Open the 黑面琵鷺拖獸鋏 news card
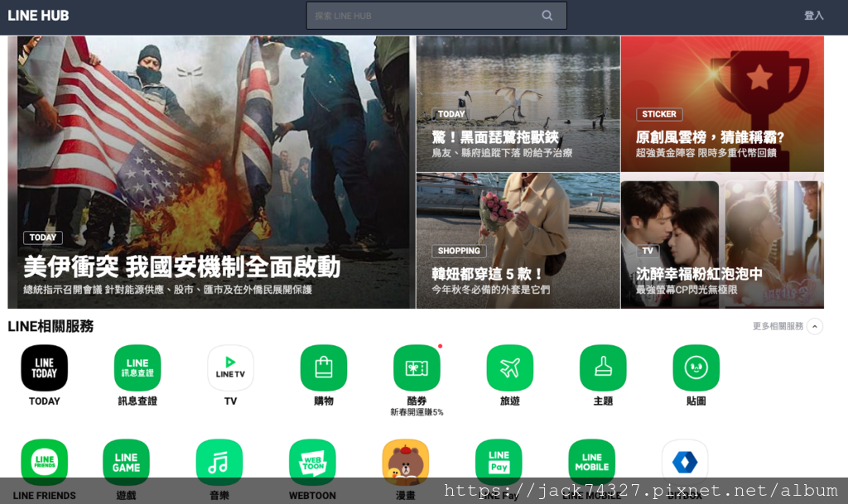 pos(518,103)
